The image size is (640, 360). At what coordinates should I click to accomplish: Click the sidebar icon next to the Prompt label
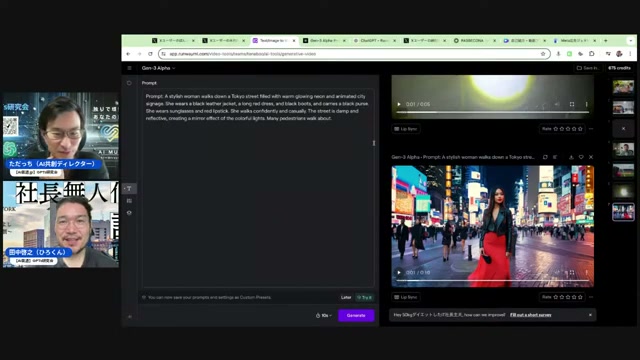(x=129, y=83)
